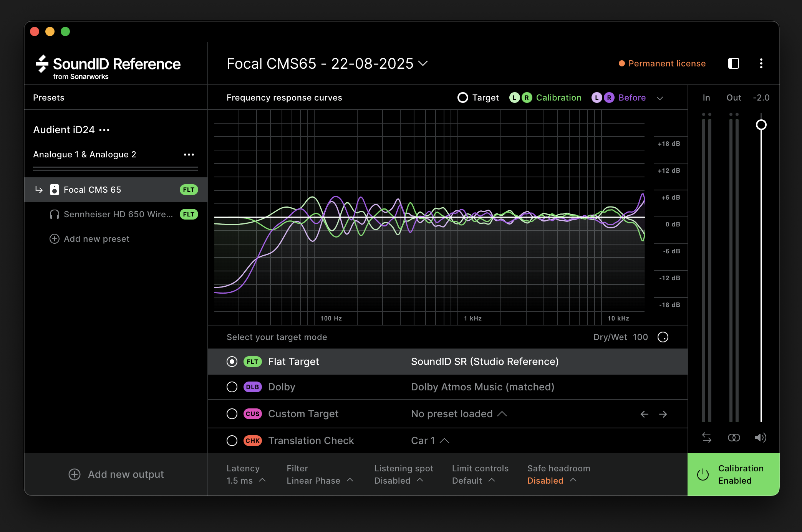The image size is (802, 532).
Task: Select the Focal CMS 65 preset
Action: (x=116, y=190)
